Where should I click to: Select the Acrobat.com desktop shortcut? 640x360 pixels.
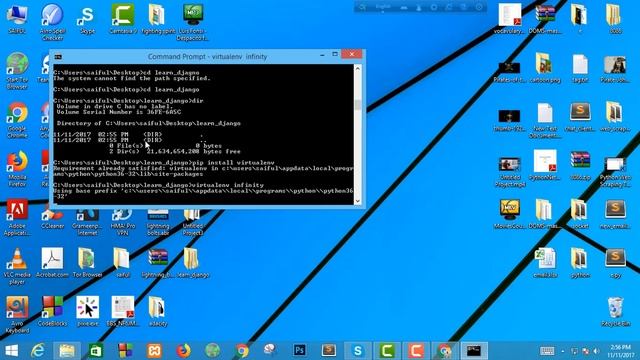(x=52, y=262)
